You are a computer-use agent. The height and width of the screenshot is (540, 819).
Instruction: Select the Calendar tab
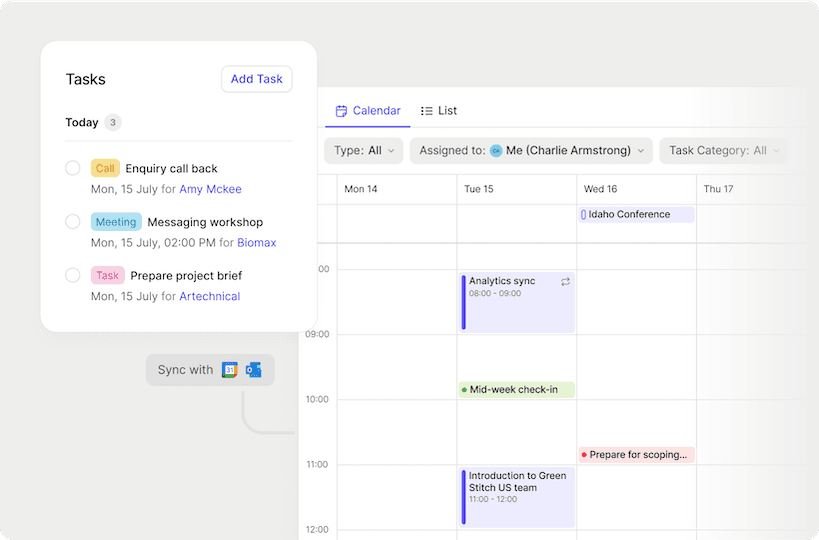point(368,111)
